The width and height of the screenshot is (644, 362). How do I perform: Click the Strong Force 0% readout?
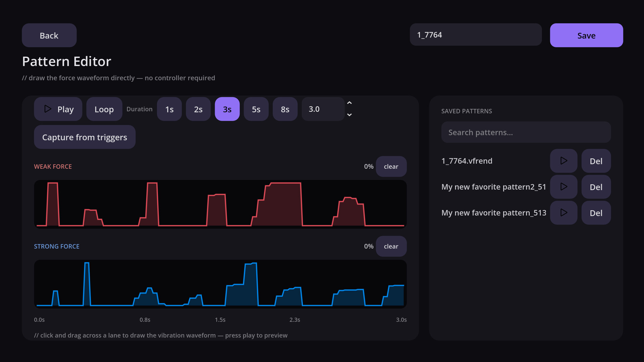369,246
